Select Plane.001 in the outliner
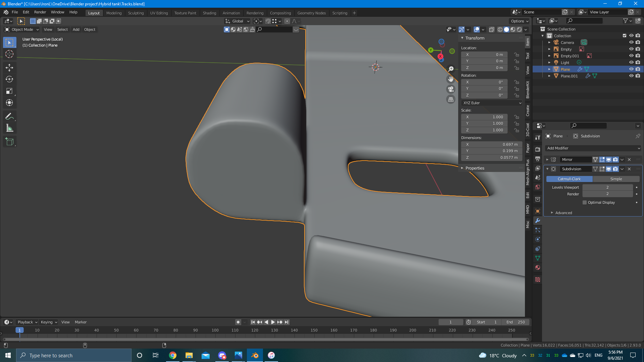This screenshot has height=362, width=644. tap(569, 76)
